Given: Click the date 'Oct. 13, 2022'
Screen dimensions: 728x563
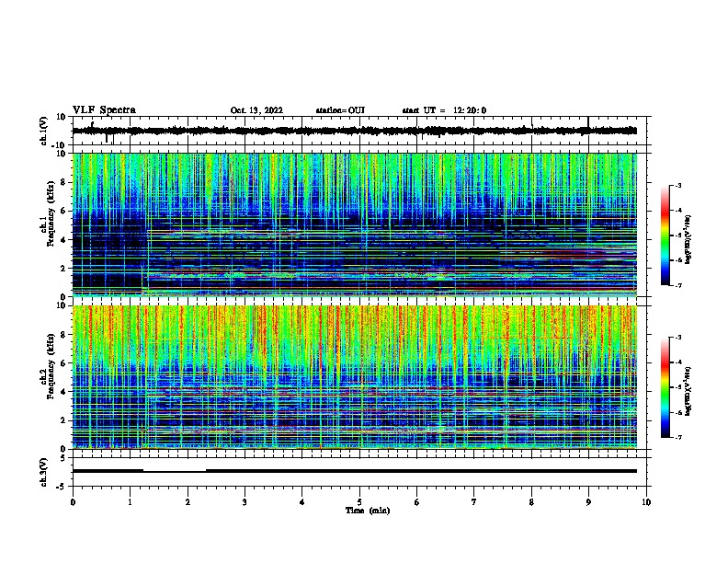Looking at the screenshot, I should click(x=256, y=110).
